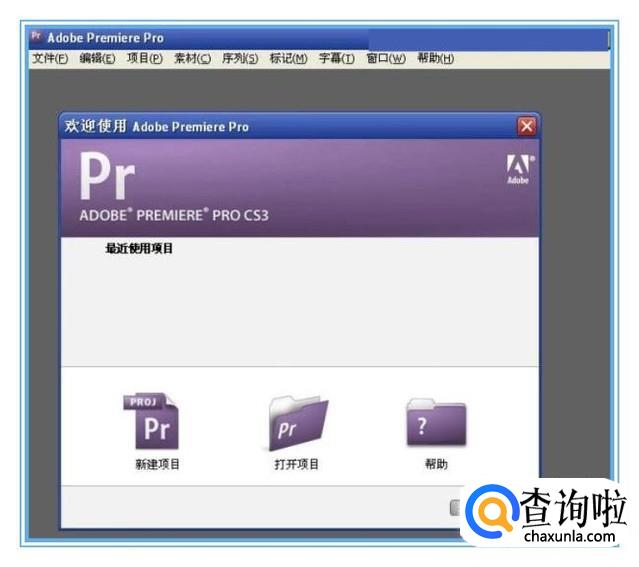
Task: Click the 最近使用项目 recent projects heading
Action: pos(139,248)
